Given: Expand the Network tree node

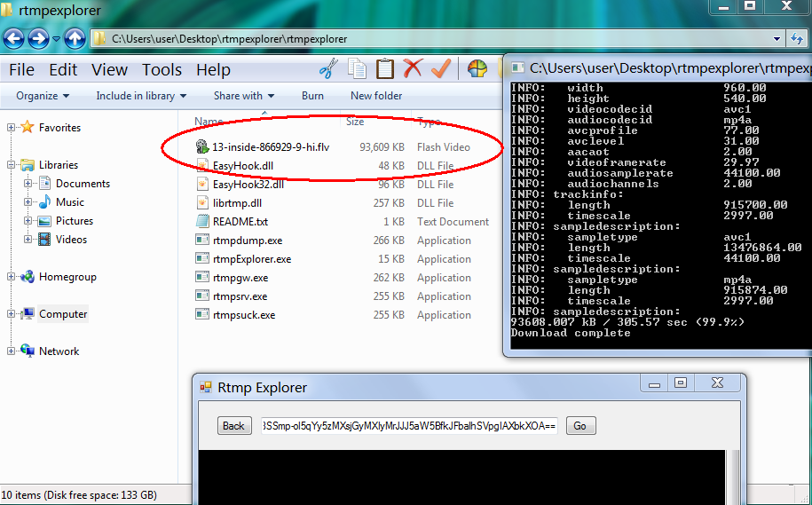Looking at the screenshot, I should (x=11, y=351).
